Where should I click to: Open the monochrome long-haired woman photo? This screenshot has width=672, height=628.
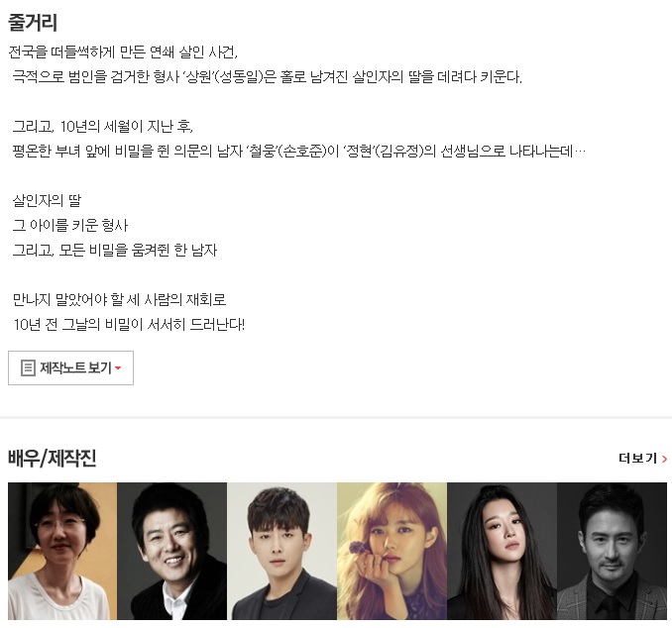[x=502, y=551]
